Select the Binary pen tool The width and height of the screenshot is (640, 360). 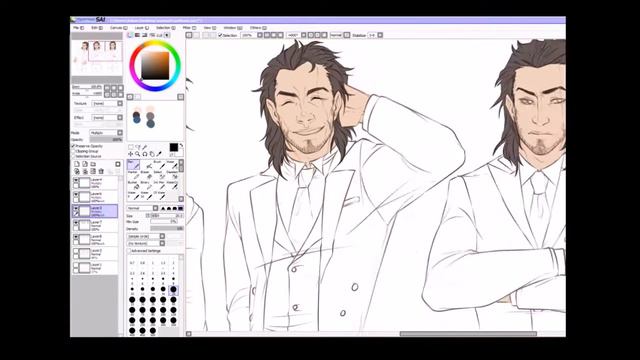click(146, 185)
